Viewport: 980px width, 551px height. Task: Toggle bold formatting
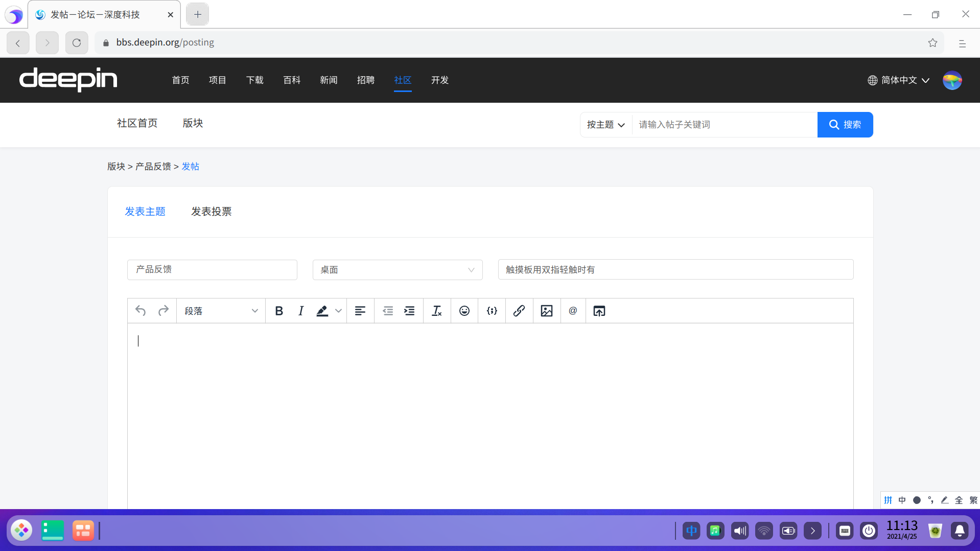[279, 311]
